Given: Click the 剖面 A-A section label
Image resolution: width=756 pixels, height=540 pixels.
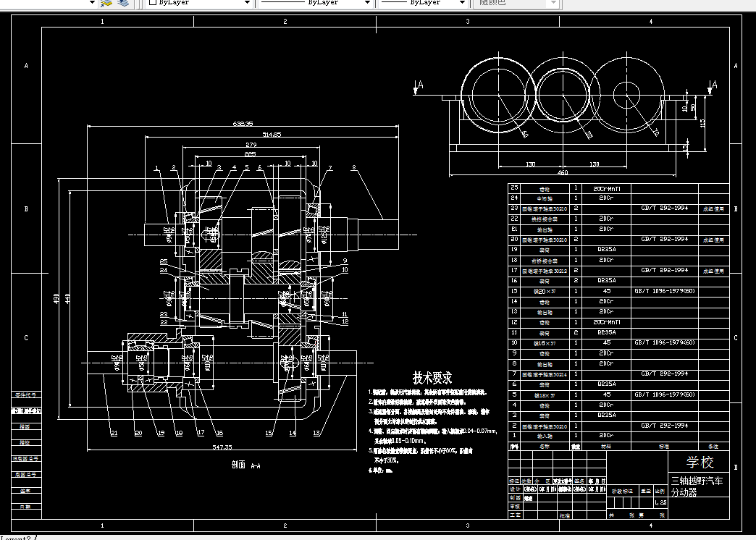Looking at the screenshot, I should click(x=246, y=465).
